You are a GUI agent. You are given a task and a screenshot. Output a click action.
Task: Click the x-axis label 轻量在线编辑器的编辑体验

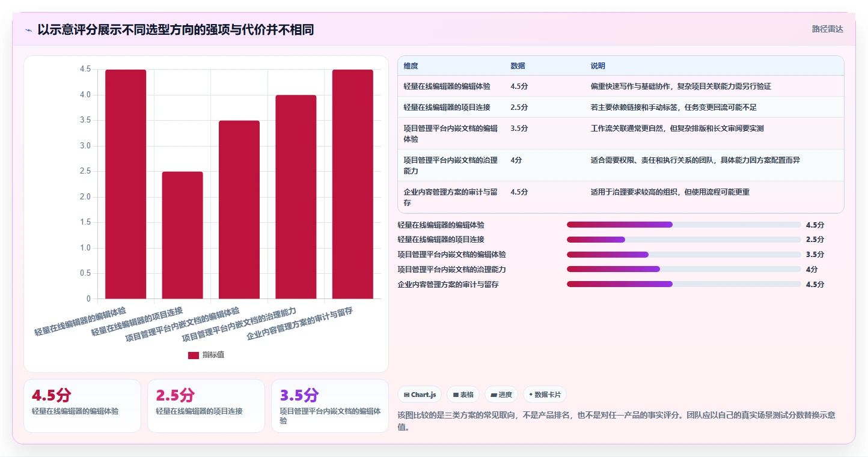pyautogui.click(x=81, y=321)
